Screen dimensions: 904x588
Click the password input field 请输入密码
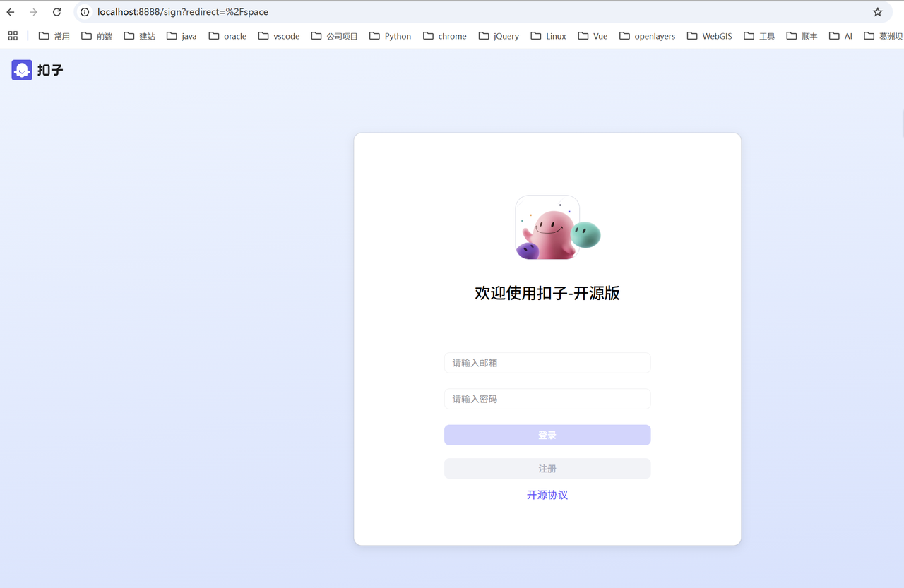[x=547, y=399]
